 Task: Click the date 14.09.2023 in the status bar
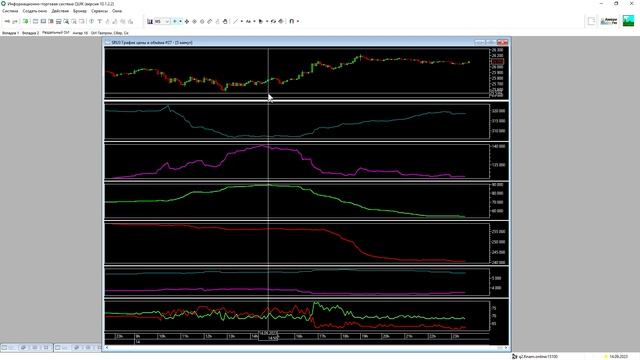tap(618, 357)
